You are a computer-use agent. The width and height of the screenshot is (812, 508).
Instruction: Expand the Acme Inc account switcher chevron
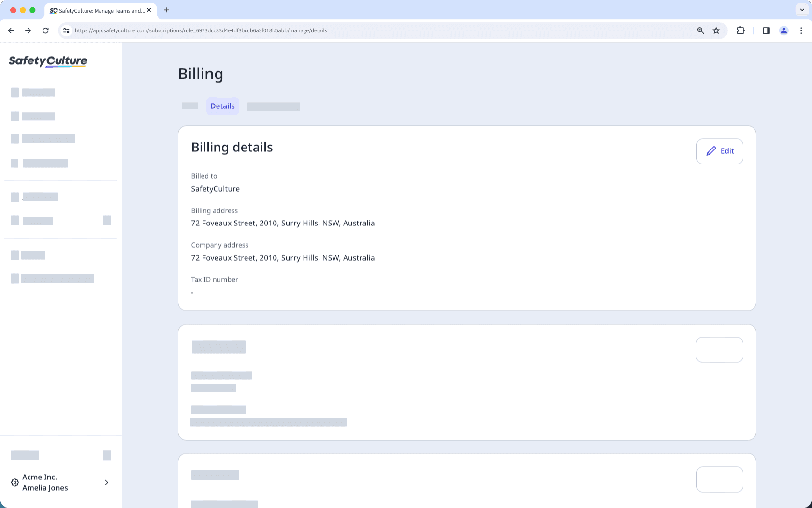click(x=106, y=482)
